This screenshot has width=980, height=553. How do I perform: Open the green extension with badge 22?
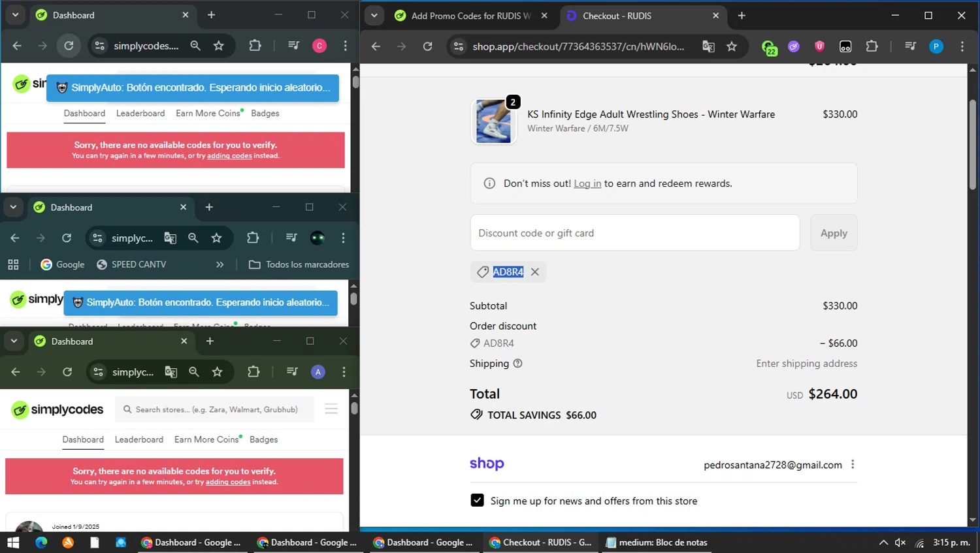click(x=770, y=47)
